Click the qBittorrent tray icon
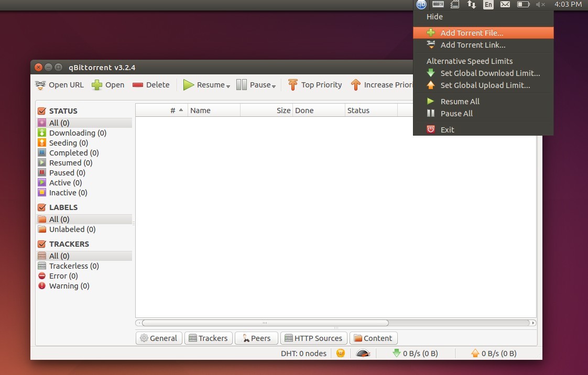 [421, 4]
